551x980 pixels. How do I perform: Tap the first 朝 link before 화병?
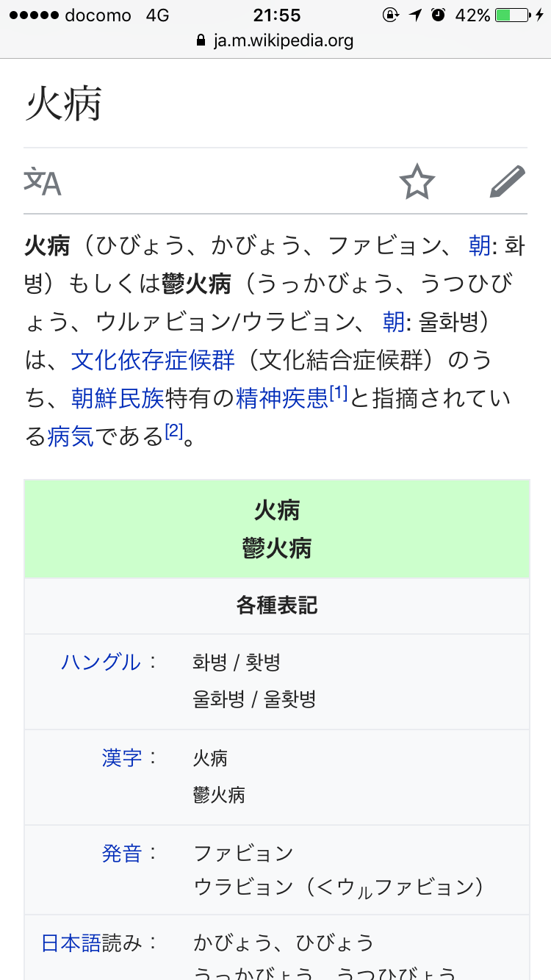click(x=480, y=245)
